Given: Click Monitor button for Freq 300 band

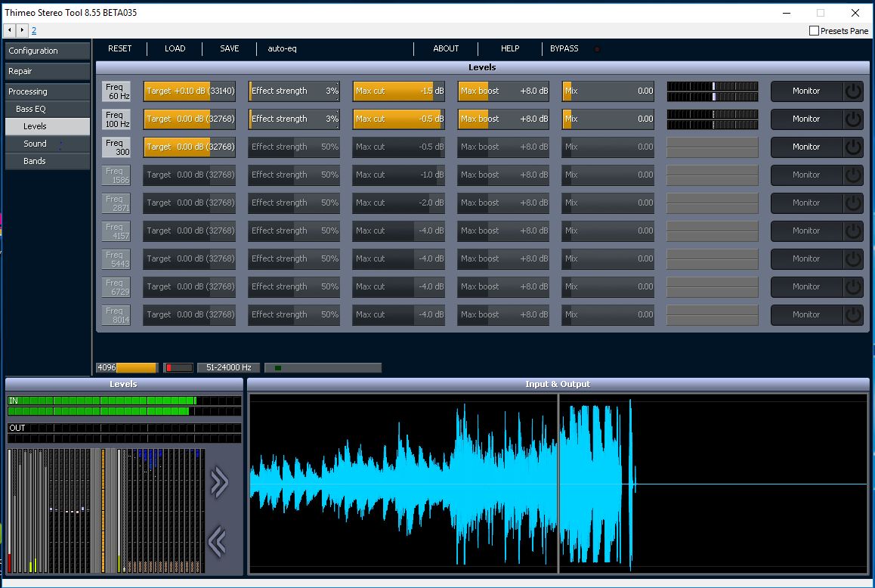Looking at the screenshot, I should point(806,147).
